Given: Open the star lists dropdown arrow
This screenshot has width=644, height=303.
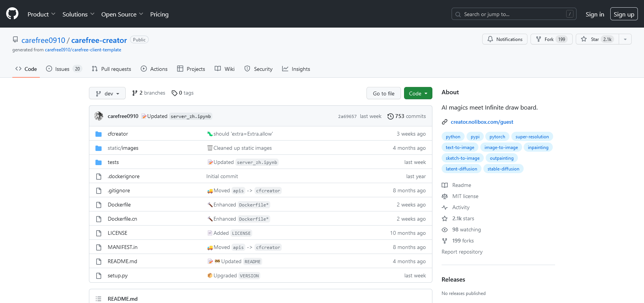Looking at the screenshot, I should pos(625,39).
